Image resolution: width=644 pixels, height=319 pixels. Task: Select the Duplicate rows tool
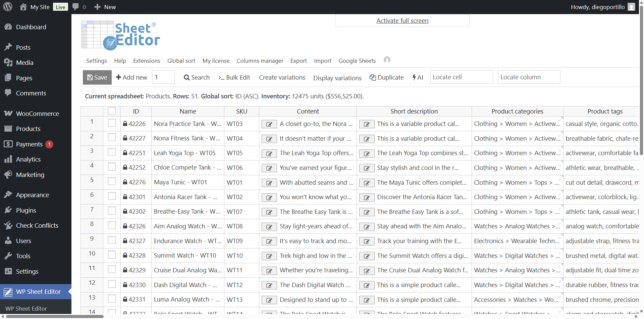point(386,77)
